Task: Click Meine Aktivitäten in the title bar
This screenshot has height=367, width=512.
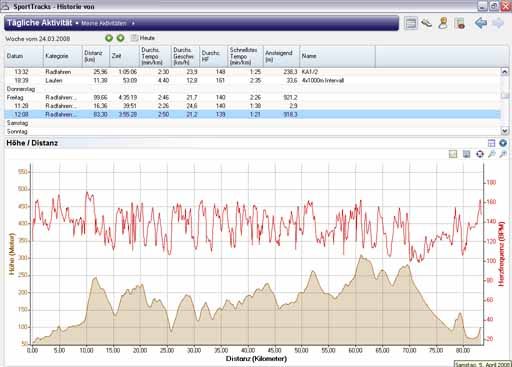Action: pos(104,23)
